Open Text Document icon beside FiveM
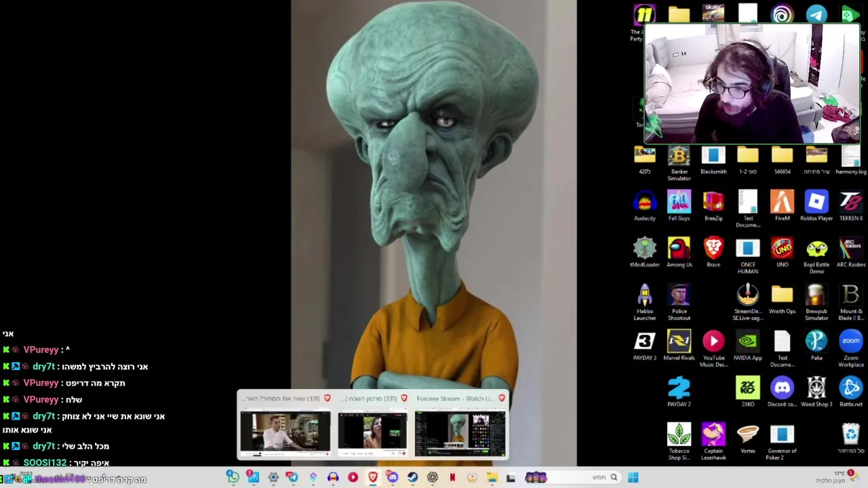This screenshot has height=488, width=868. [x=748, y=209]
